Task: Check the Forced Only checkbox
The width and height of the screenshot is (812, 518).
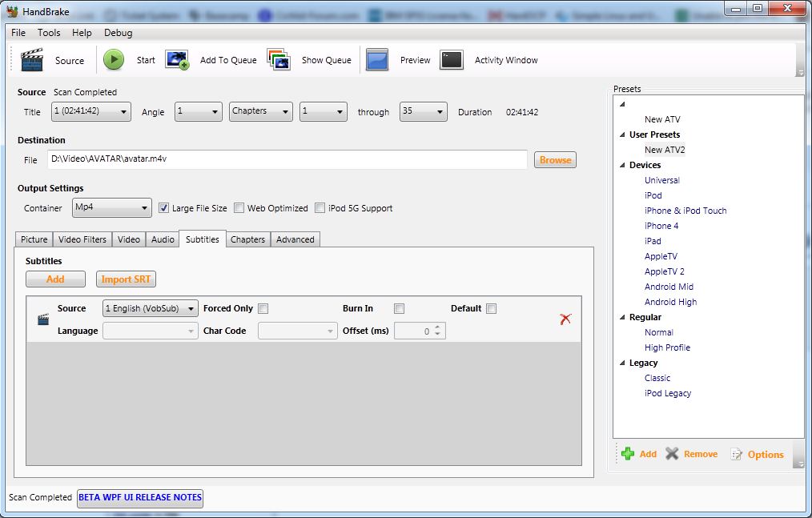Action: (x=263, y=309)
